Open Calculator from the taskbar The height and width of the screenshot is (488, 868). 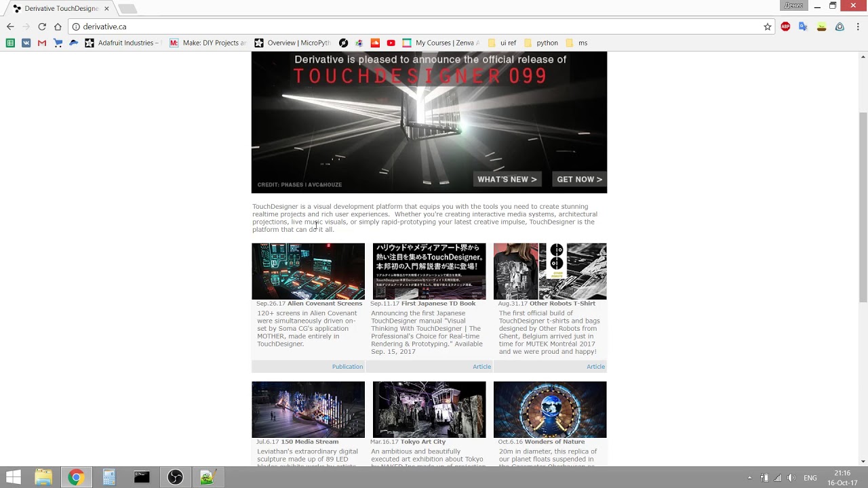coord(109,477)
